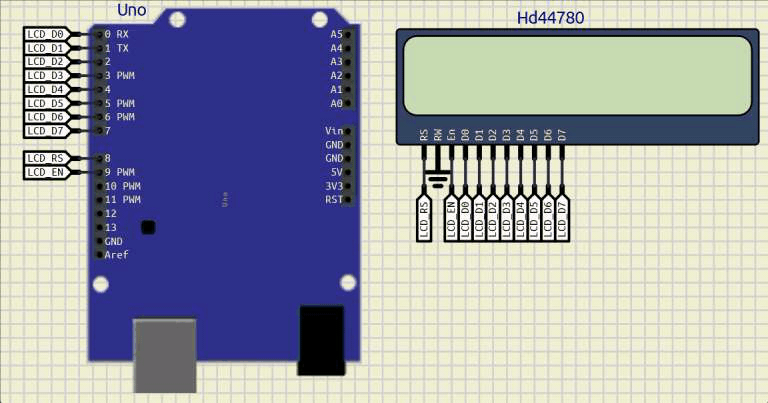768x403 pixels.
Task: Select the green LCD display screen
Action: tap(576, 76)
